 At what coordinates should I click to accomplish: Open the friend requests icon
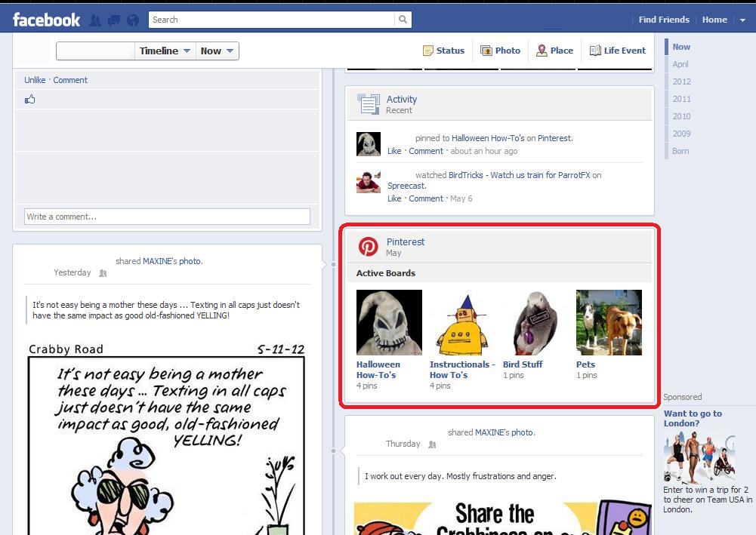click(94, 20)
